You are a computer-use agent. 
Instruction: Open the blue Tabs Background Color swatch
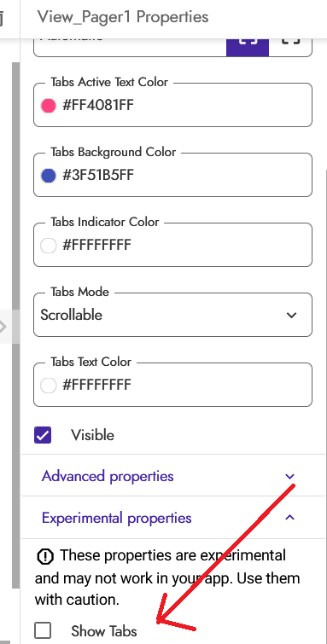[48, 176]
